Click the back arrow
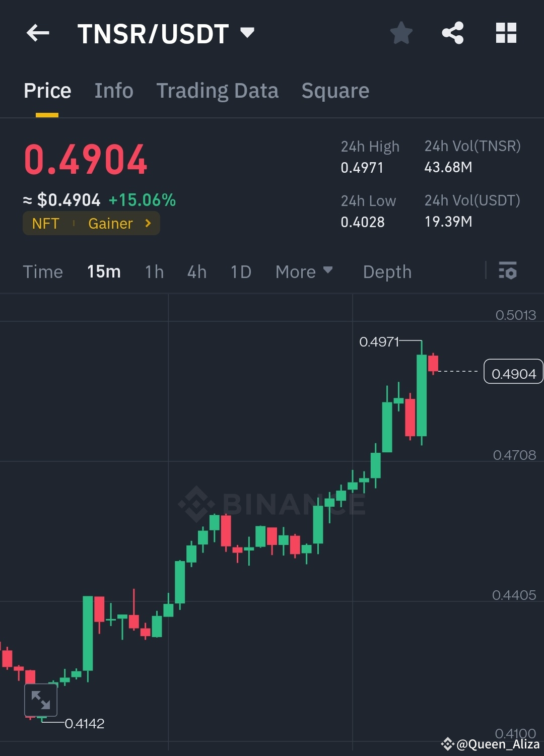The width and height of the screenshot is (544, 756). (38, 33)
